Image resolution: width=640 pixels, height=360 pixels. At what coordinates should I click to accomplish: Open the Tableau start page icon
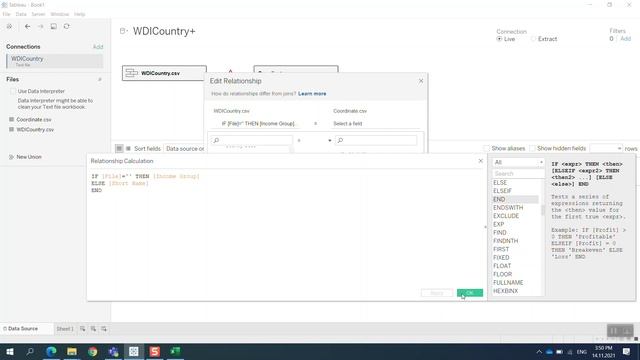(9, 27)
